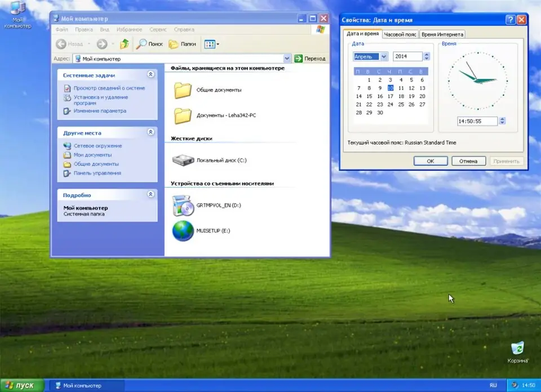Select the GRTMPVOL_EN (D:) disc icon
This screenshot has height=392, width=541.
183,206
